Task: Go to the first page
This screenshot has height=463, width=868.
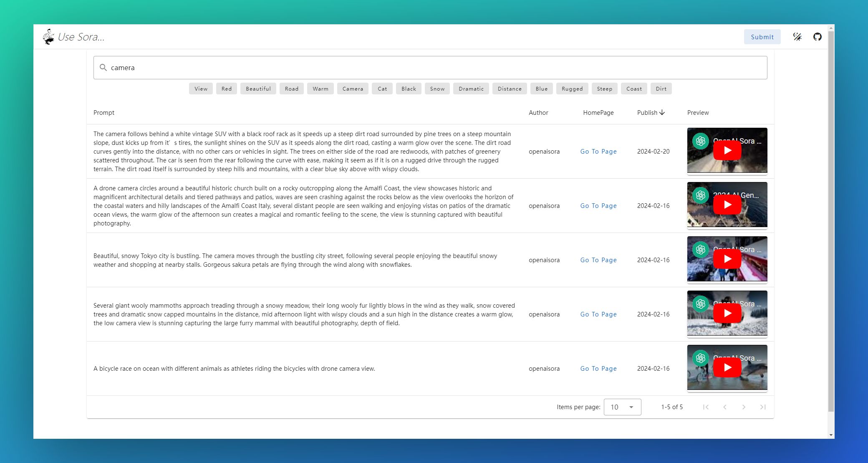Action: click(706, 407)
